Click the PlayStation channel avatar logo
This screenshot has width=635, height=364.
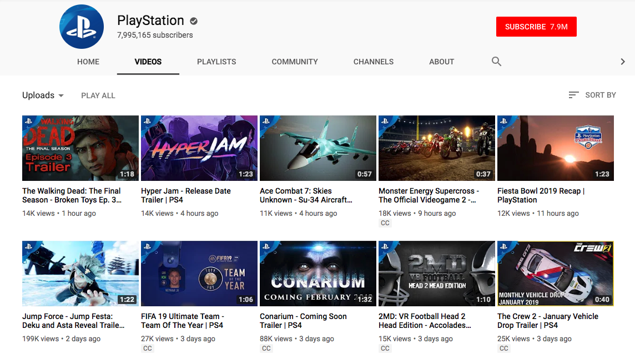(x=82, y=27)
